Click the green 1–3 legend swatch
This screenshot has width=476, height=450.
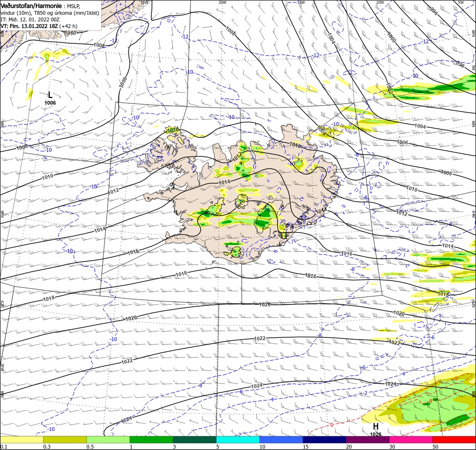pyautogui.click(x=151, y=440)
